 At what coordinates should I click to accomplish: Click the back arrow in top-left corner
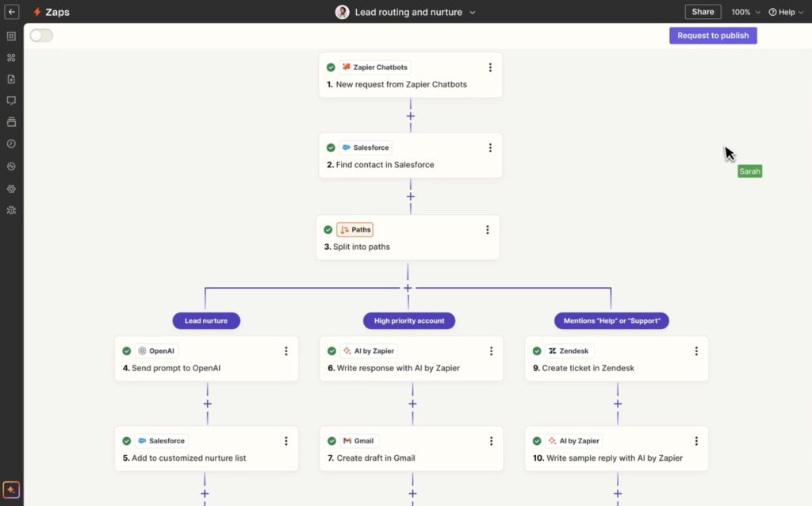[x=11, y=12]
